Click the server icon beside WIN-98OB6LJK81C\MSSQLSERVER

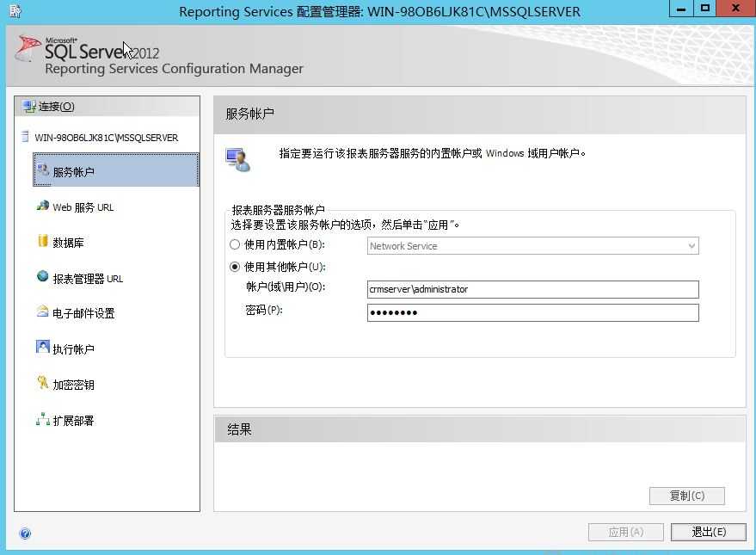(x=25, y=137)
